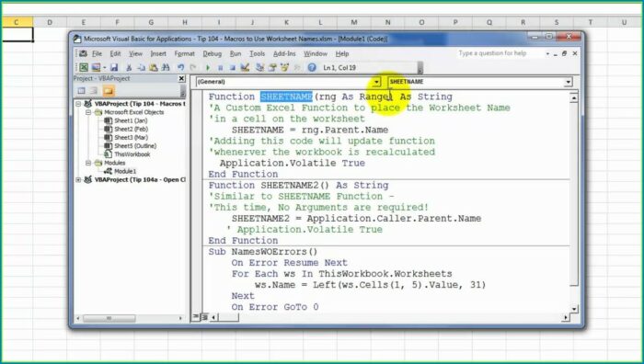
Task: Click the Reset stop icon in toolbar
Action: click(x=233, y=67)
